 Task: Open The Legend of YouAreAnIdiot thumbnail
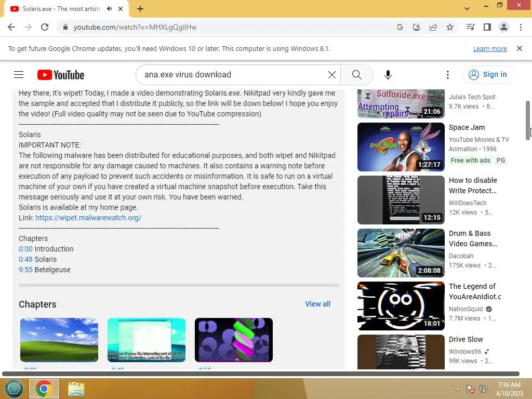tap(401, 305)
